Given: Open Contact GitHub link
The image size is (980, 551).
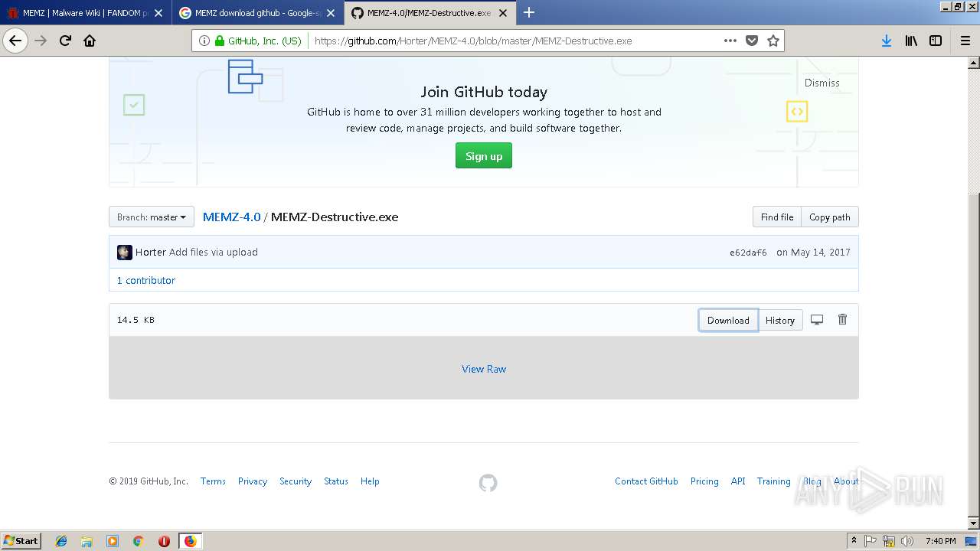Looking at the screenshot, I should tap(646, 481).
